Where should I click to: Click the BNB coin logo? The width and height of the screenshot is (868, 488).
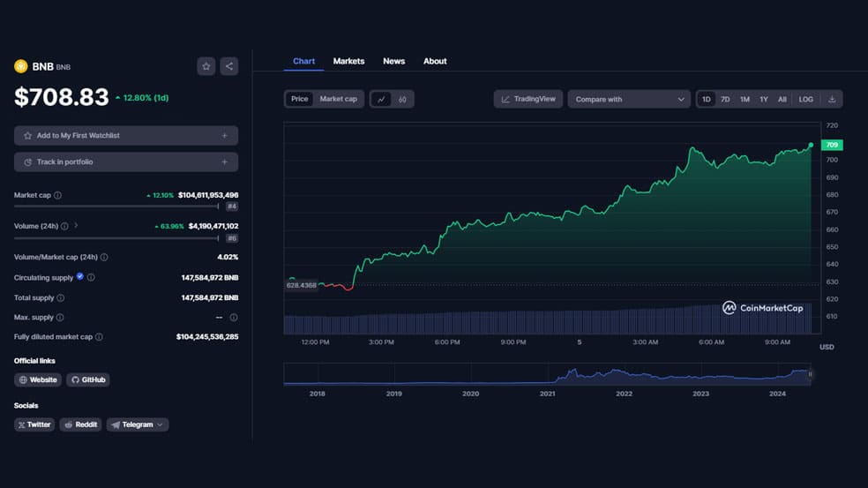click(x=21, y=66)
